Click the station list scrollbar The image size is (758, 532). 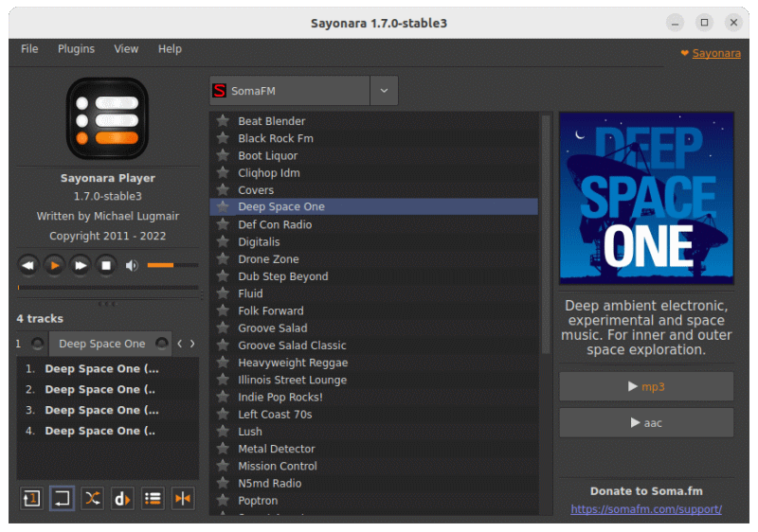click(x=546, y=234)
